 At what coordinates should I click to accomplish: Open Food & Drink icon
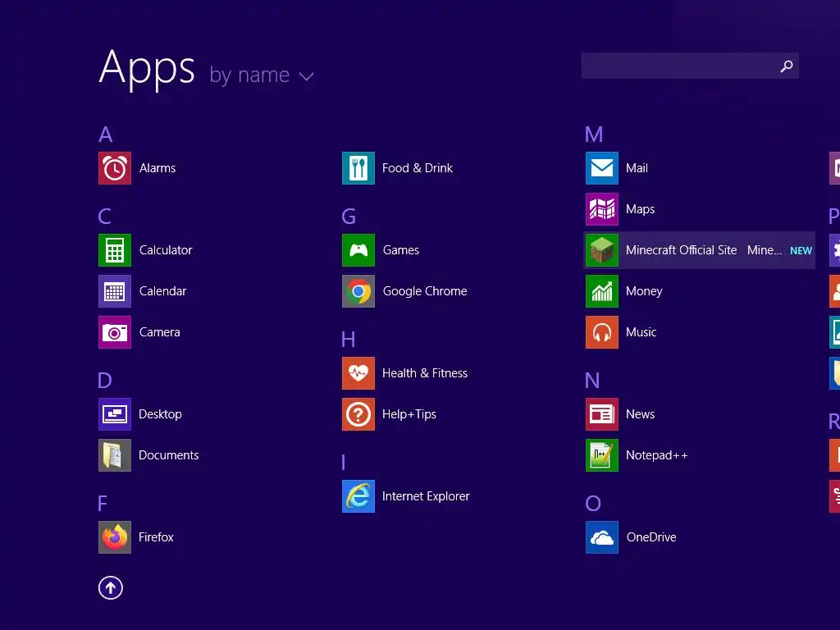(358, 168)
